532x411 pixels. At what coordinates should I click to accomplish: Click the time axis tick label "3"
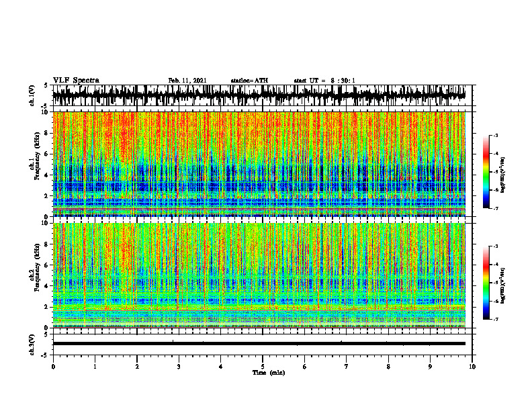coord(179,367)
